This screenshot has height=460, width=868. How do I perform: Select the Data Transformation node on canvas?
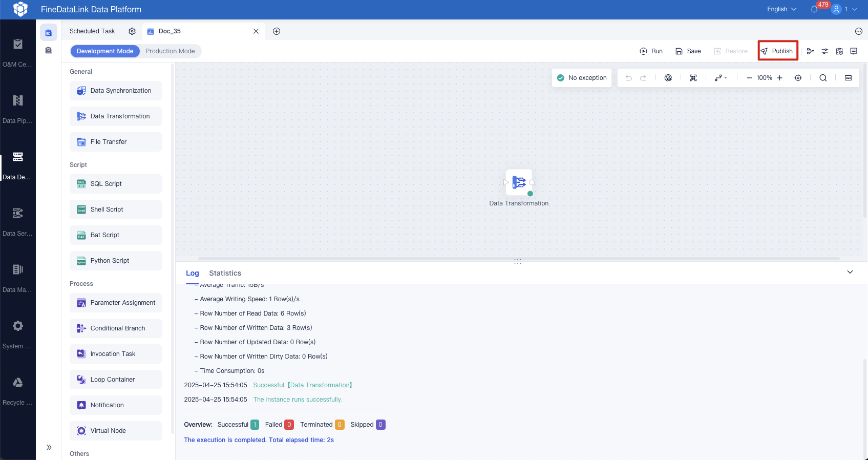519,182
